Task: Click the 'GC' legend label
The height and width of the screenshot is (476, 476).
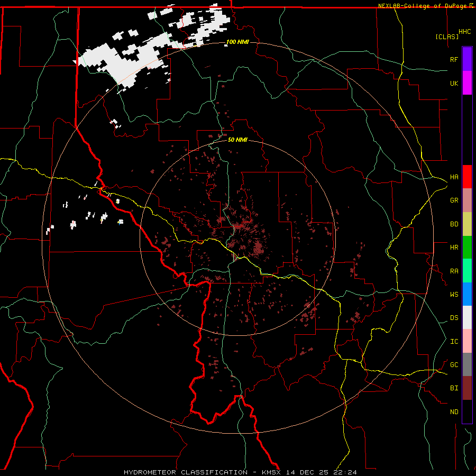Action: click(x=454, y=365)
